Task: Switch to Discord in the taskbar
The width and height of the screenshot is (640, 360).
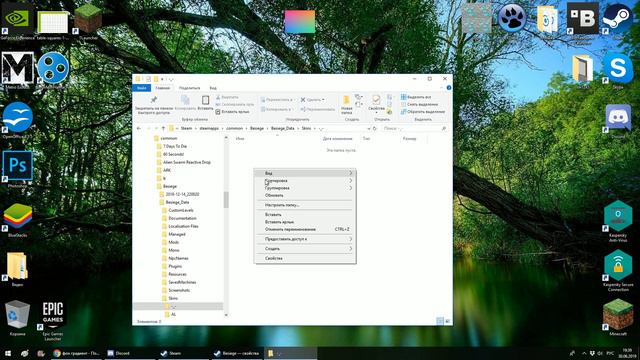Action: coord(131,353)
